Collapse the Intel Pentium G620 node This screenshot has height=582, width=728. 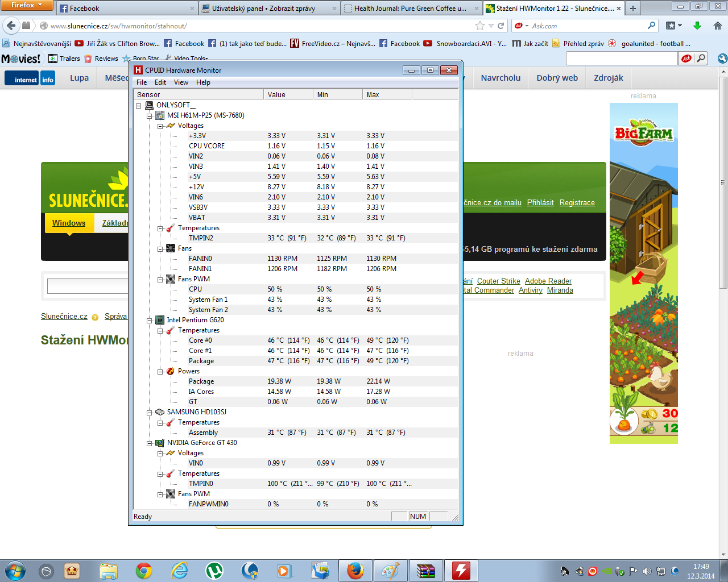click(x=150, y=321)
